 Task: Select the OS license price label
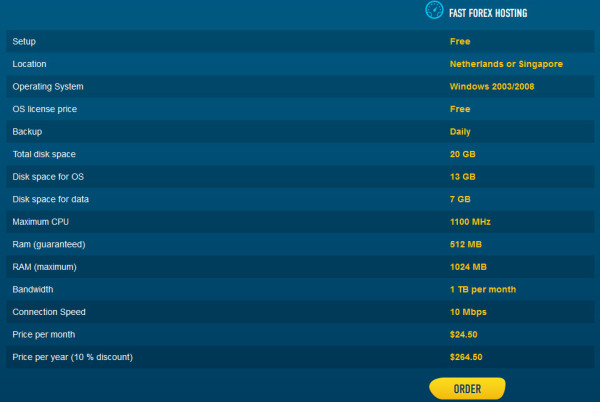(x=44, y=109)
